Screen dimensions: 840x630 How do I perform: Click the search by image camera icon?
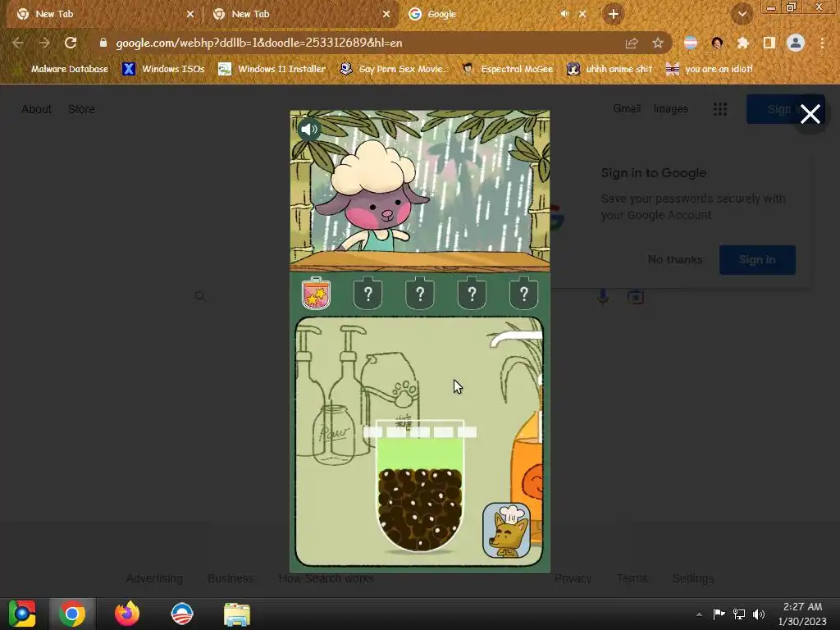(x=636, y=296)
